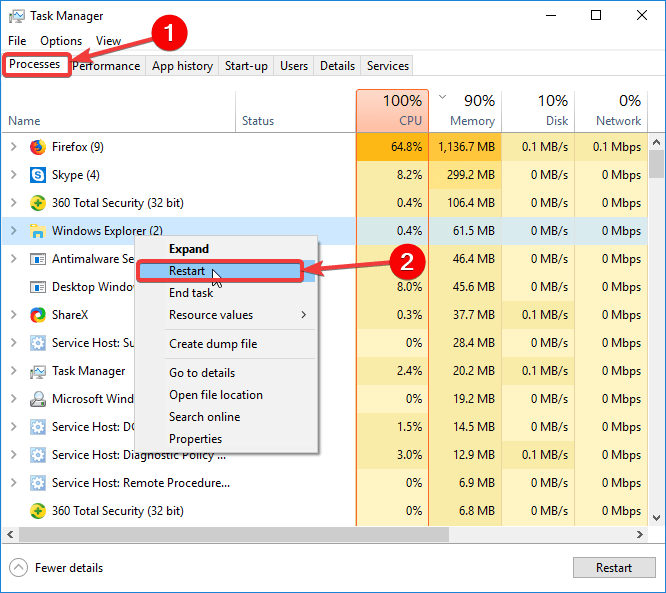Expand the ShareX process row
Viewport: 666px width, 593px height.
(x=14, y=315)
